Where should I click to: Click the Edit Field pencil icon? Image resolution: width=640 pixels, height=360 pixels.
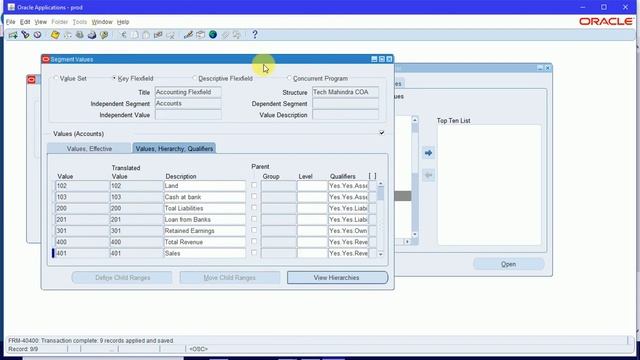[188, 35]
